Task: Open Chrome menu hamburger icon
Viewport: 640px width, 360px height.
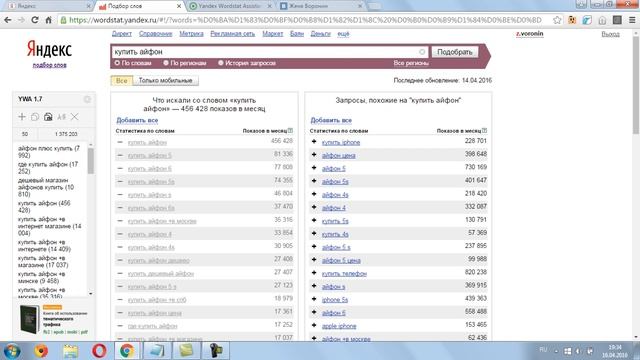Action: [x=632, y=20]
